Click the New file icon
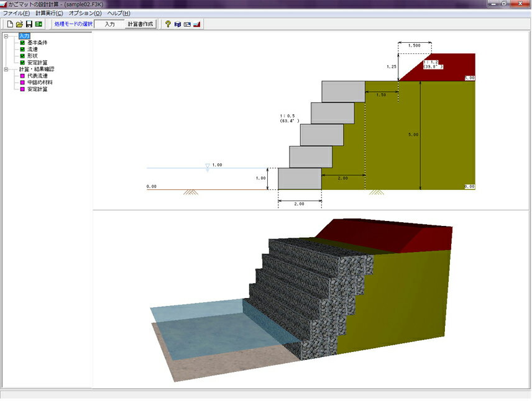532x401 pixels. (x=10, y=24)
